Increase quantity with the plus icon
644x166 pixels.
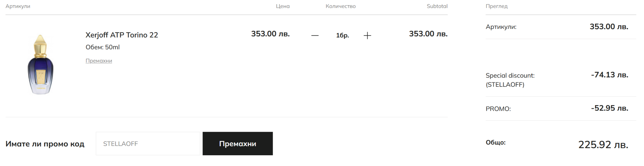point(367,36)
